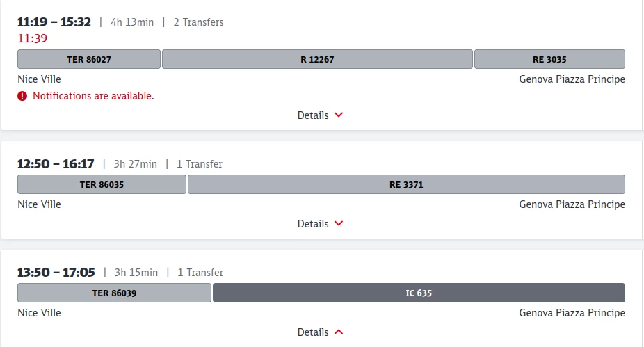Screen dimensions: 644x347
Task: Click Nice Ville in the 11:19 journey
Action: pyautogui.click(x=39, y=79)
